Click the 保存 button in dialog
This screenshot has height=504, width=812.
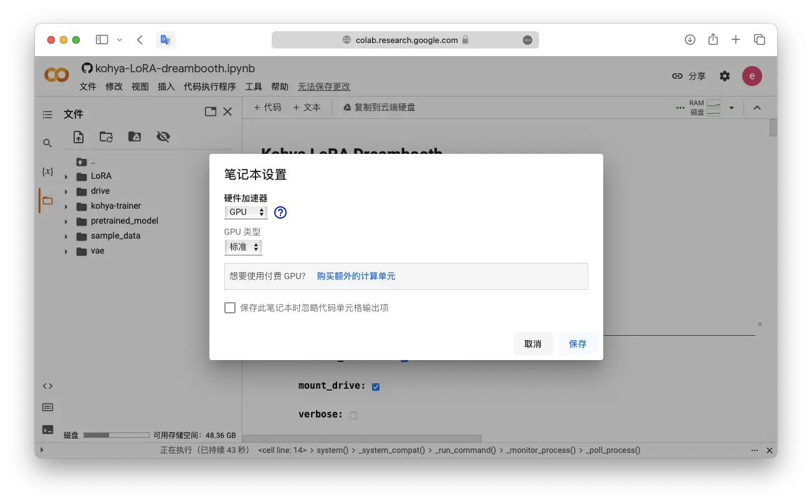point(578,344)
